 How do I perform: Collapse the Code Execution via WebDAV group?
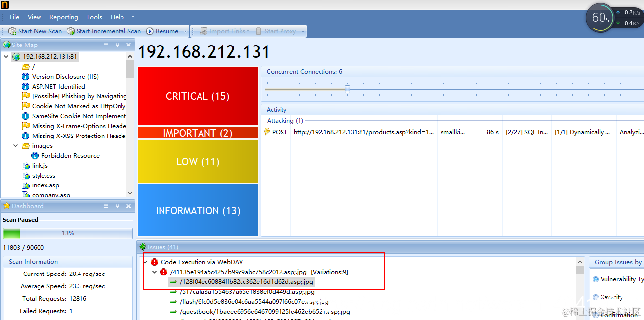145,262
